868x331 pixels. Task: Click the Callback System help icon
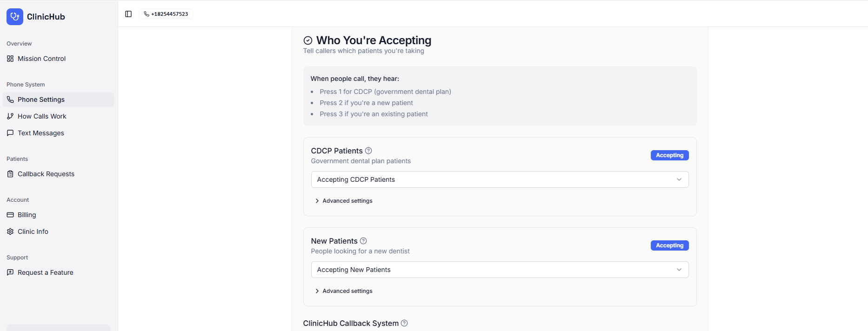pos(404,323)
